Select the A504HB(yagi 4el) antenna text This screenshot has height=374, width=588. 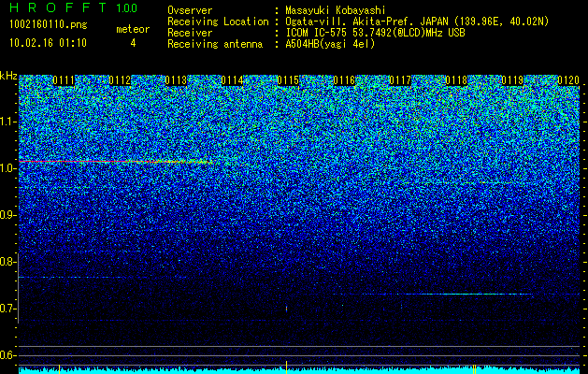click(330, 44)
